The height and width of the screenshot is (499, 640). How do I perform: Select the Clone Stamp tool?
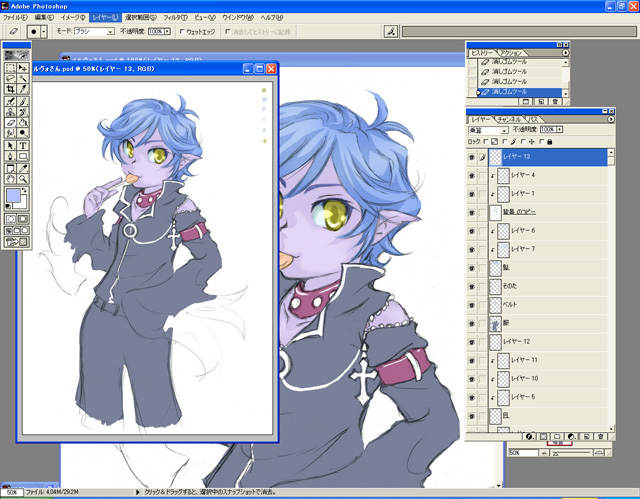coord(11,112)
